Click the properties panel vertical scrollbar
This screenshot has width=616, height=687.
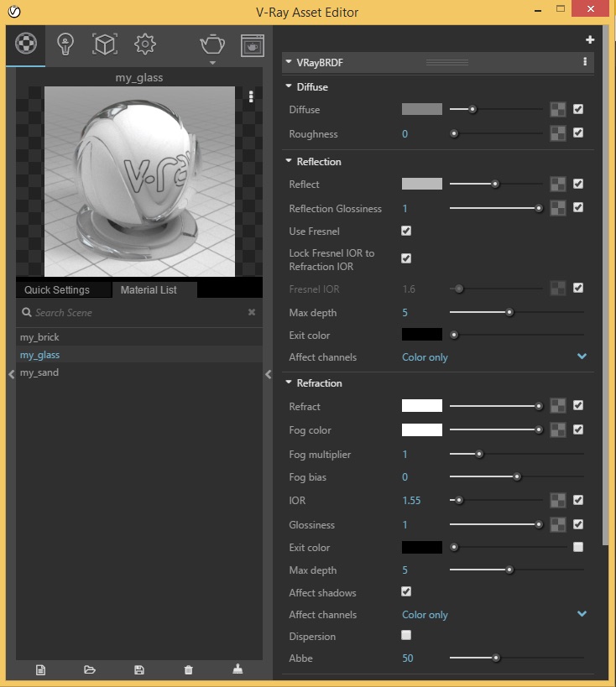coord(605,285)
